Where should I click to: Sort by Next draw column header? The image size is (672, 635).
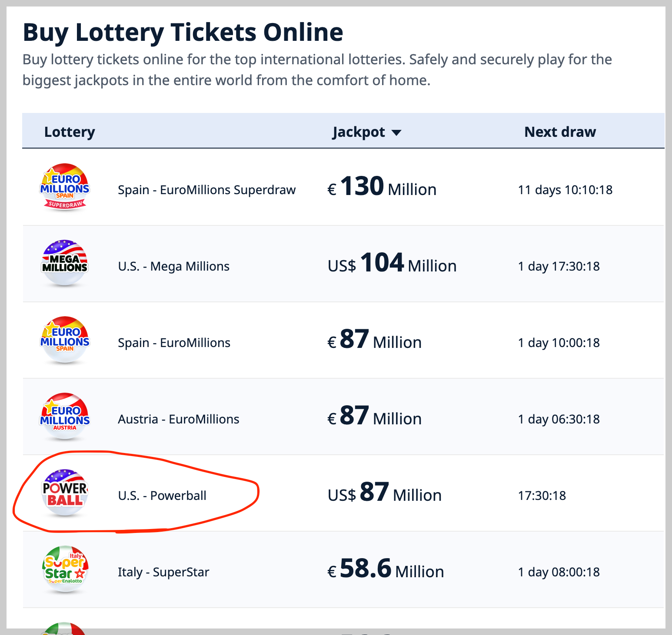click(560, 132)
